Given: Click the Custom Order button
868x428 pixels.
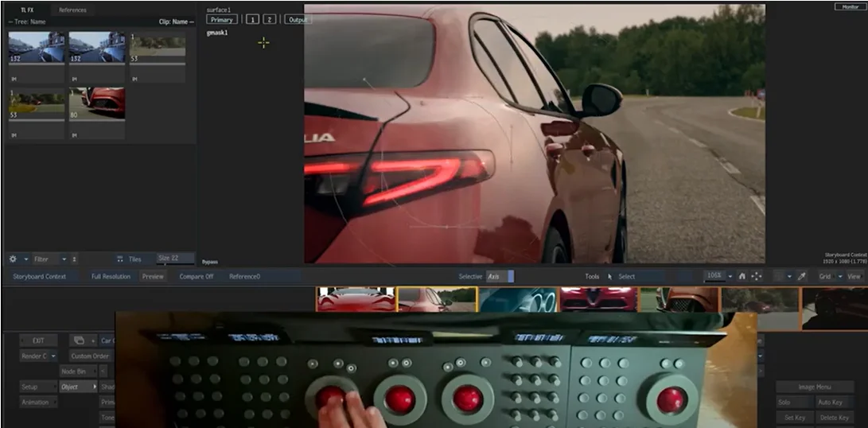Looking at the screenshot, I should 90,356.
